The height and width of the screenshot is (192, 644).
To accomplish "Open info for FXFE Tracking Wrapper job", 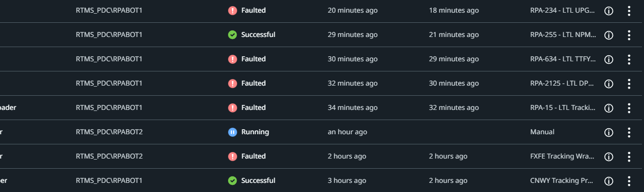I will pyautogui.click(x=608, y=157).
